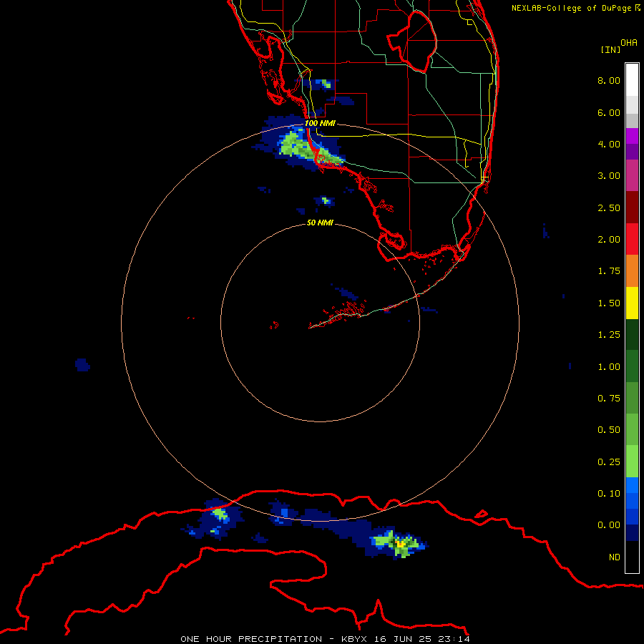Select the 1.00 legend value
The image size is (644, 644).
(609, 367)
